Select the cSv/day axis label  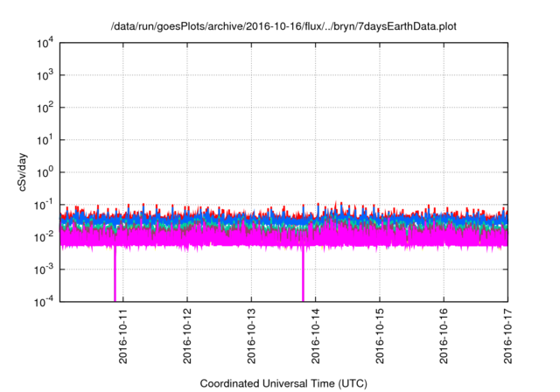(23, 172)
